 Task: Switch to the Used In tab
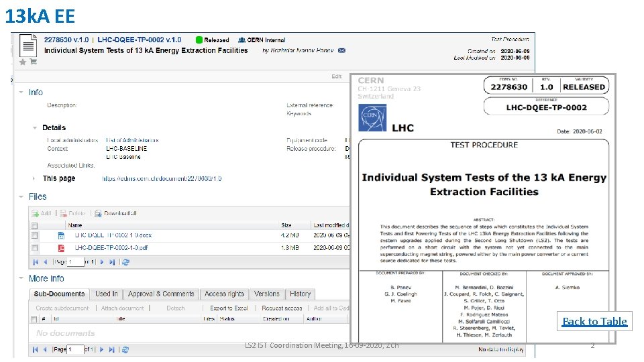(107, 294)
